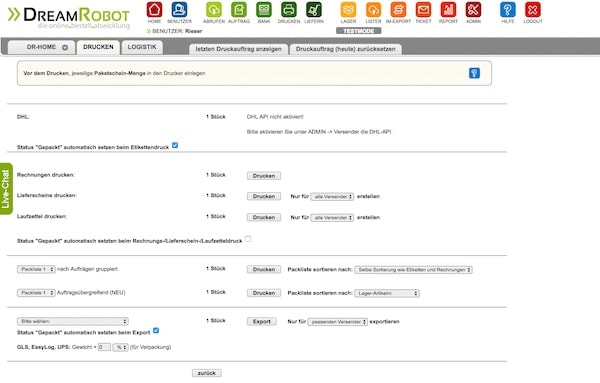Image resolution: width=600 pixels, height=383 pixels.
Task: Open the HILFE help icon
Action: click(x=508, y=10)
